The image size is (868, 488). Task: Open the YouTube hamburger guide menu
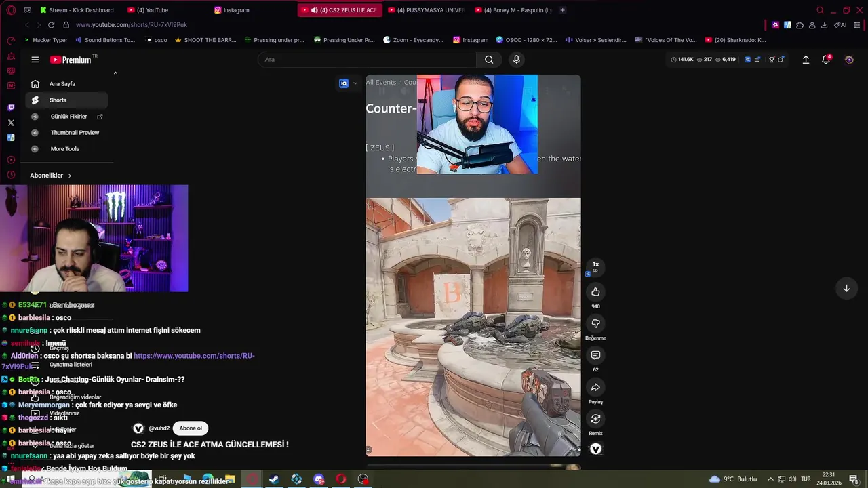[x=35, y=60]
